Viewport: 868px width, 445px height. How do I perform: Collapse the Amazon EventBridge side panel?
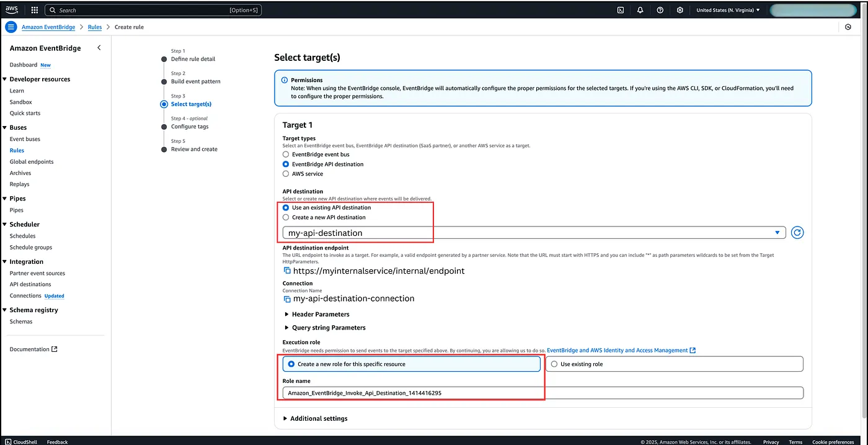point(99,48)
